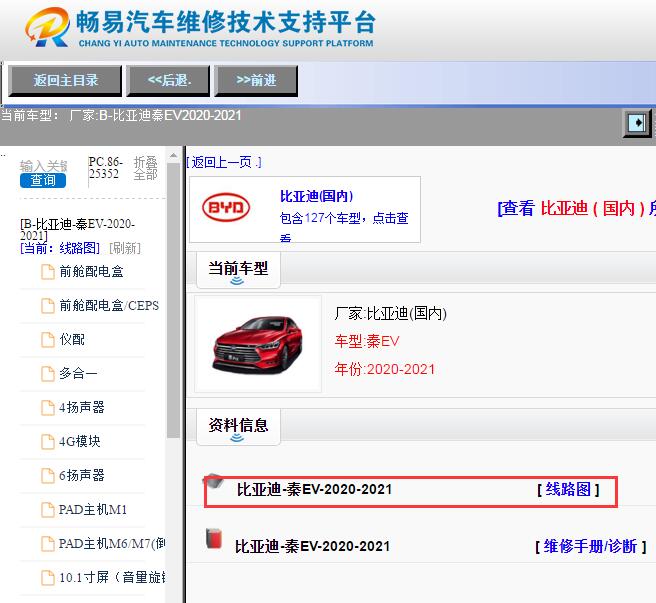Open 10.1寸屏 document item
The height and width of the screenshot is (603, 656).
(112, 577)
